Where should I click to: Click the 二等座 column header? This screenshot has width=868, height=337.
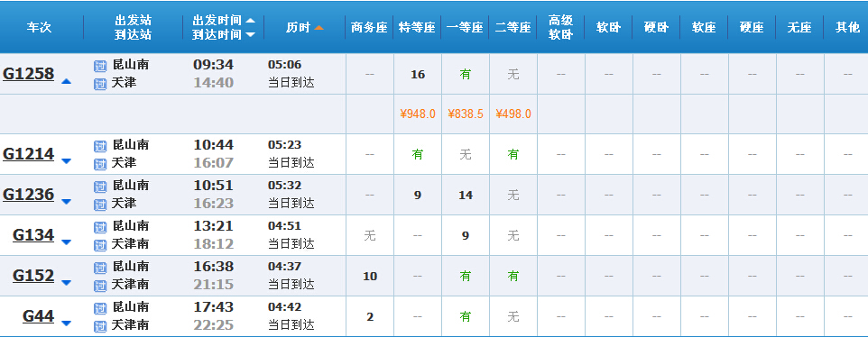(512, 28)
